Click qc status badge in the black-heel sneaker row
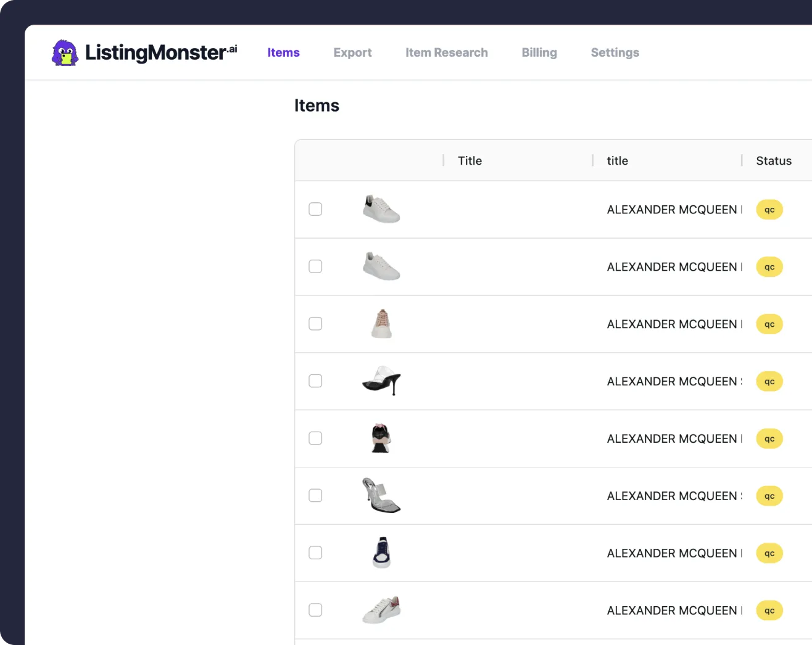 769,210
